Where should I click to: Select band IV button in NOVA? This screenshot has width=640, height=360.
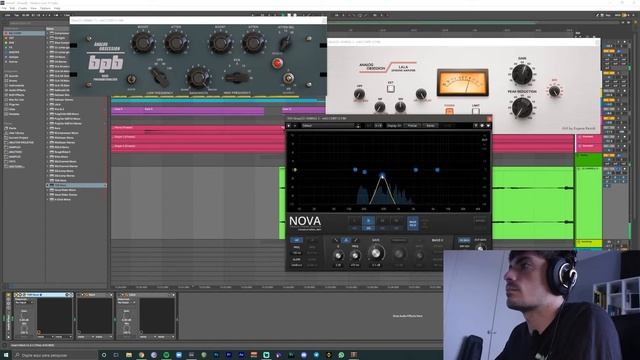pyautogui.click(x=396, y=221)
